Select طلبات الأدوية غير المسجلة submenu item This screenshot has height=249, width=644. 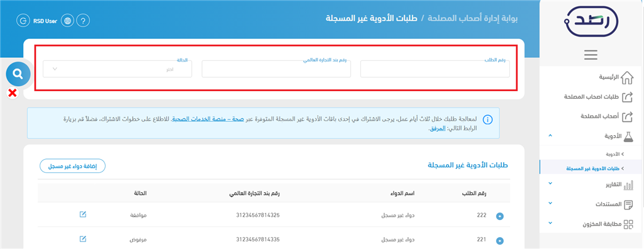(x=592, y=169)
